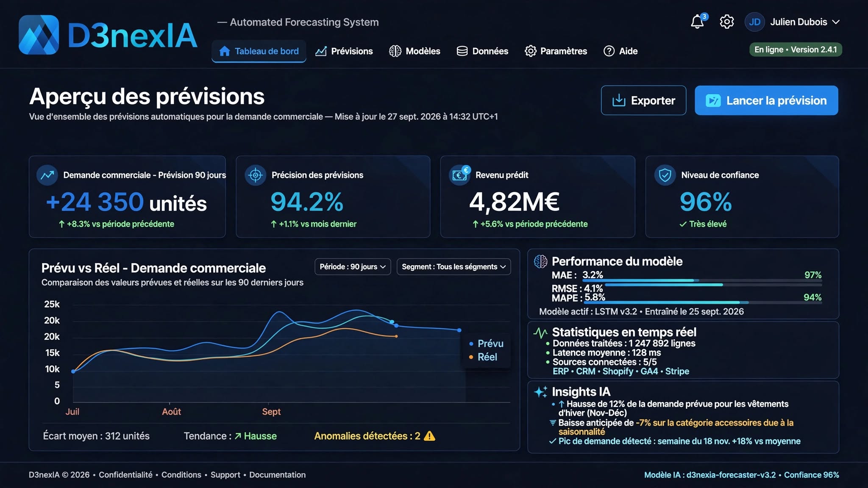Click the Modèle IA : d3nexia-forecaster-v3.2 footer text
Viewport: 868px width, 488px height.
coord(710,475)
